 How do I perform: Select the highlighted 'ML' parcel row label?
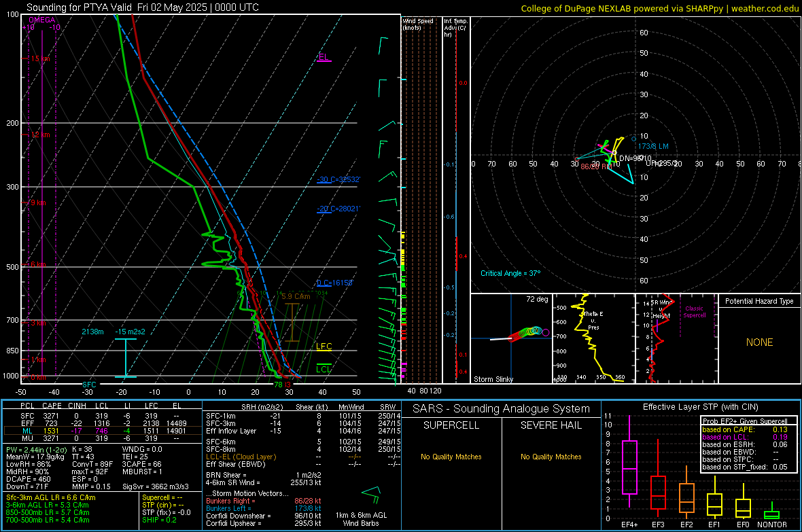(x=27, y=431)
